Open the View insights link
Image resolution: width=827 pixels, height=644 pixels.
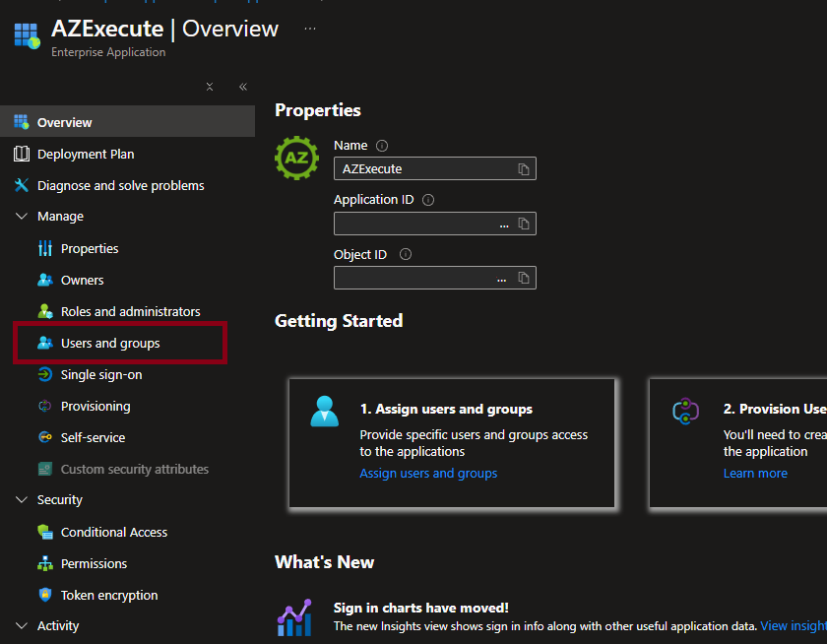794,626
